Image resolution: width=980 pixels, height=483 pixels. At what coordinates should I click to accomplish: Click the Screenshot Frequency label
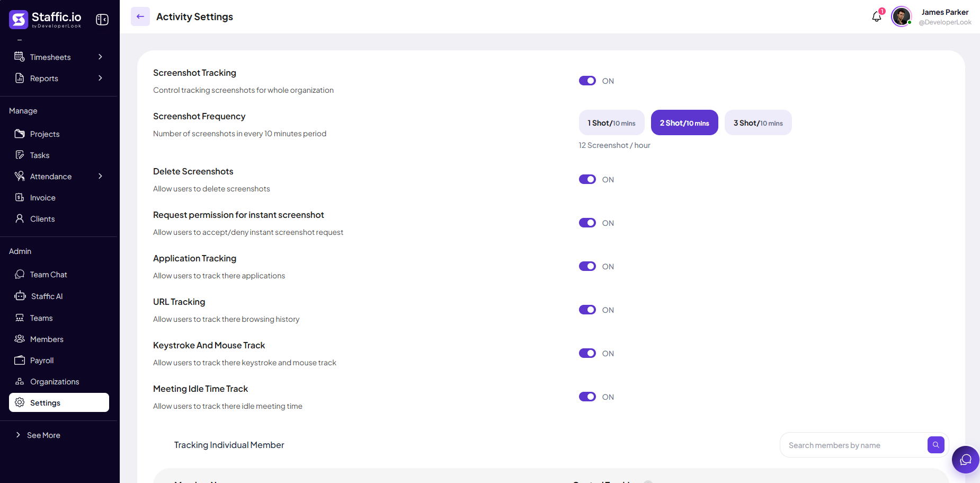(199, 116)
